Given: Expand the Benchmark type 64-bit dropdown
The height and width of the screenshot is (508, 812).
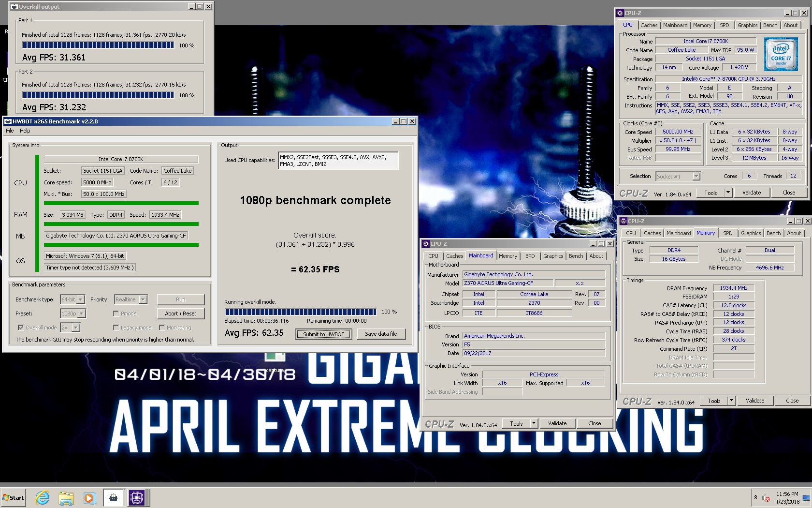Looking at the screenshot, I should coord(81,299).
